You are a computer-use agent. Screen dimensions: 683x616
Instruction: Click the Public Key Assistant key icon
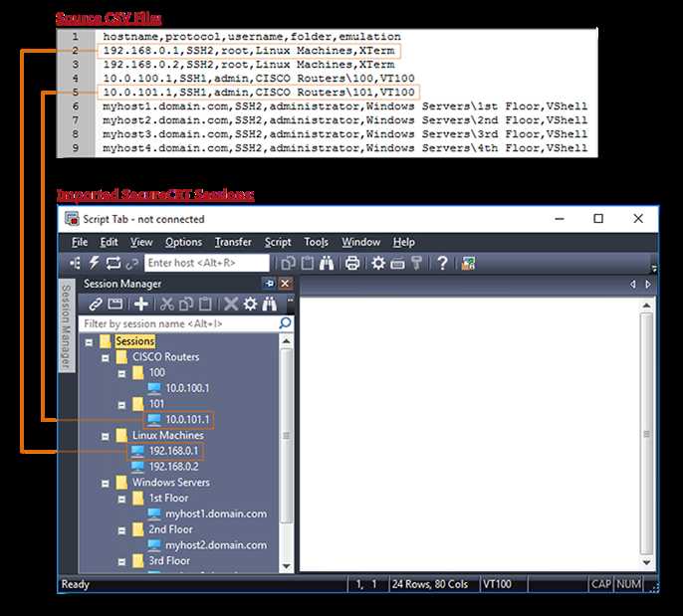[x=416, y=263]
